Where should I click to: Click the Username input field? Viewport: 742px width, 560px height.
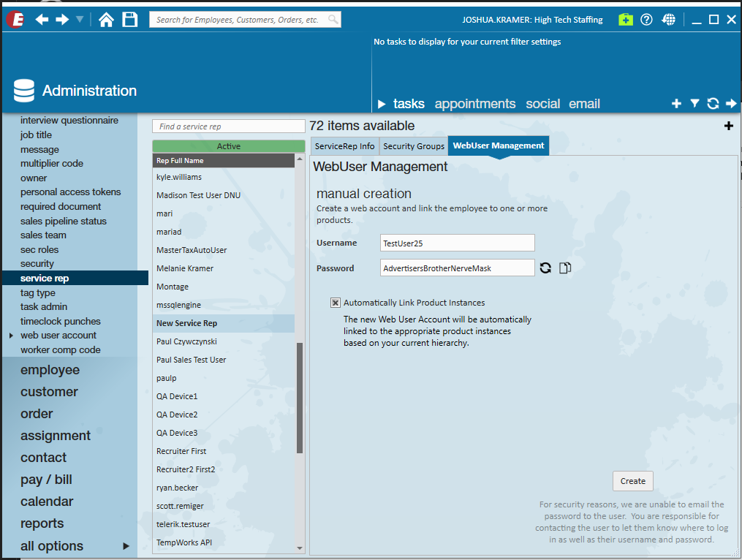coord(457,243)
